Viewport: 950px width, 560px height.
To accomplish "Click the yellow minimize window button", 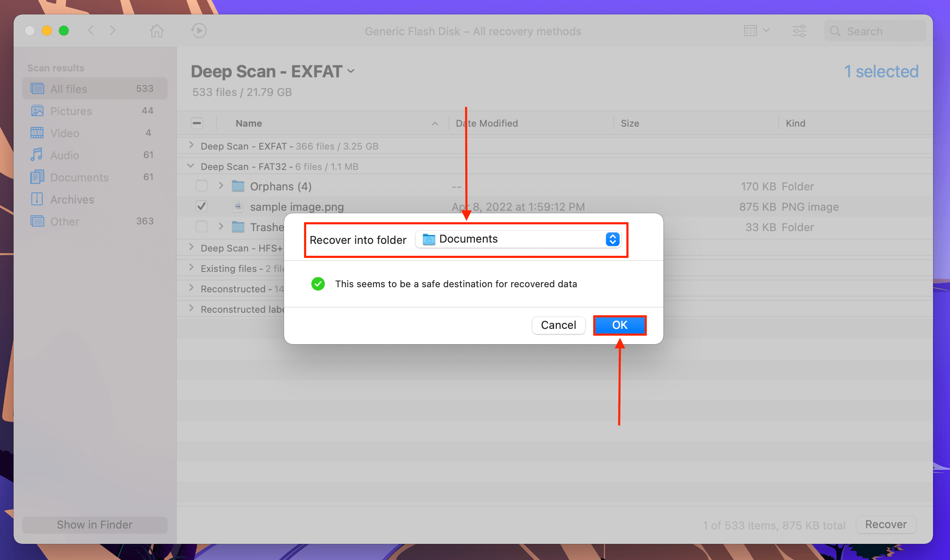I will click(x=47, y=31).
